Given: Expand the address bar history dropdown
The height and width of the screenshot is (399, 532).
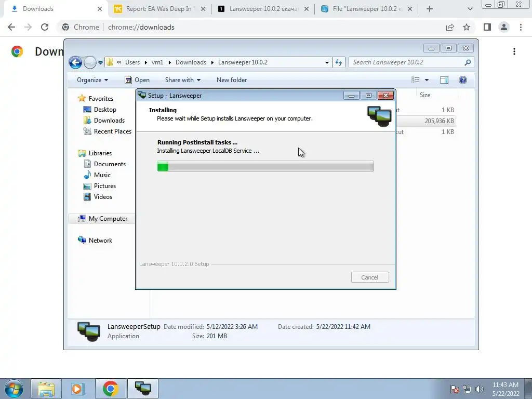Looking at the screenshot, I should pos(327,62).
